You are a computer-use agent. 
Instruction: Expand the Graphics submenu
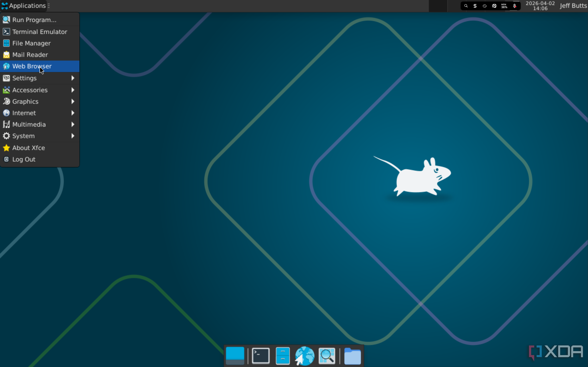40,101
